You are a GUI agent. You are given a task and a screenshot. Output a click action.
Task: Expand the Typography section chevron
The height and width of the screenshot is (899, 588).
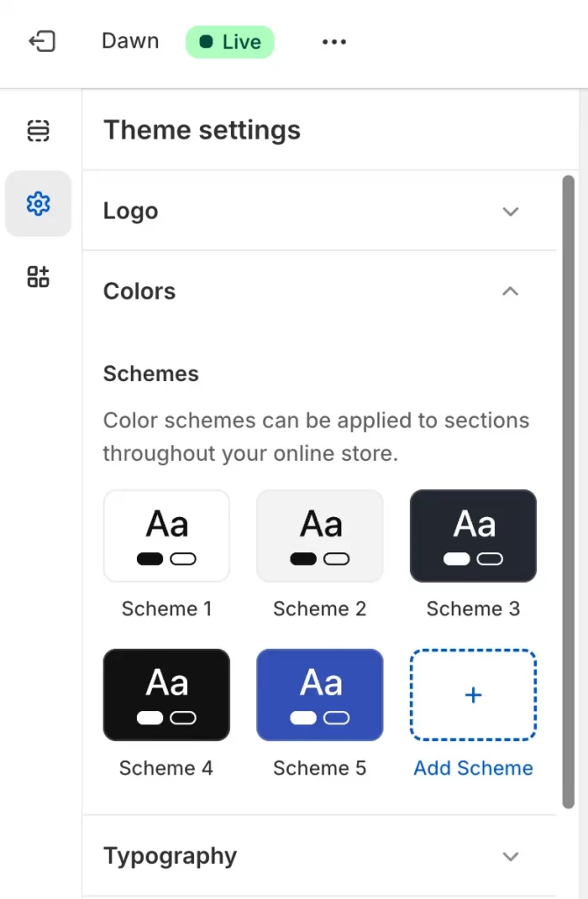(510, 857)
